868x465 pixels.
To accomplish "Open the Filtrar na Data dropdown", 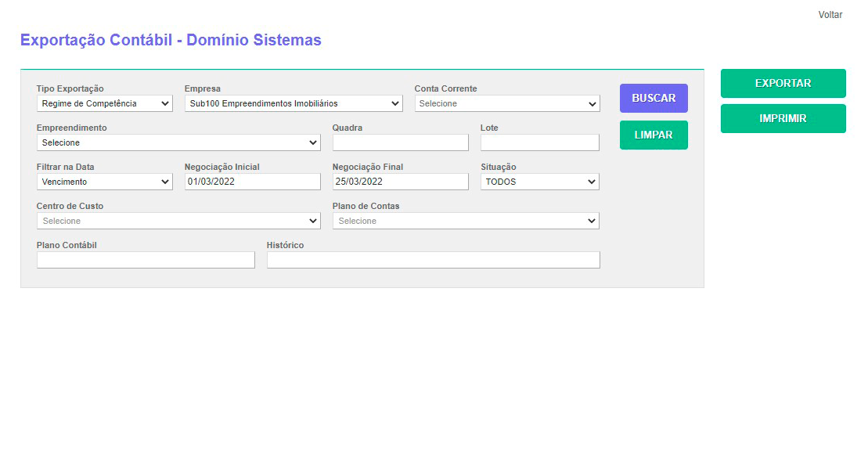I will [104, 182].
